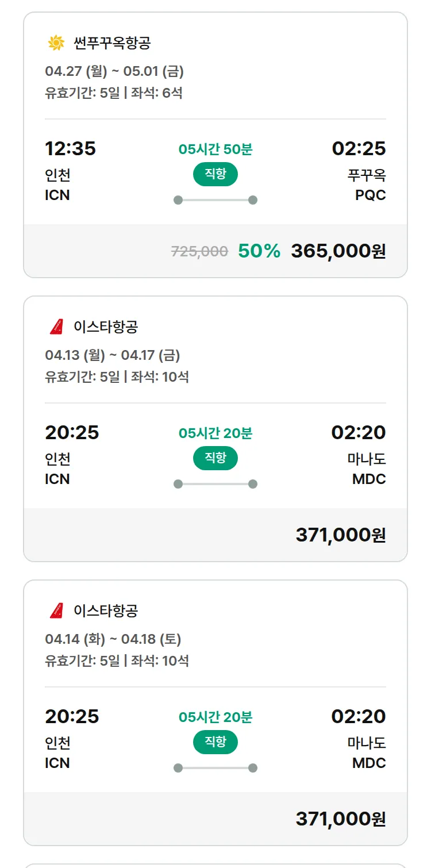
Task: Click the Sun Phu Quoc Airways sun logo
Action: 56,43
